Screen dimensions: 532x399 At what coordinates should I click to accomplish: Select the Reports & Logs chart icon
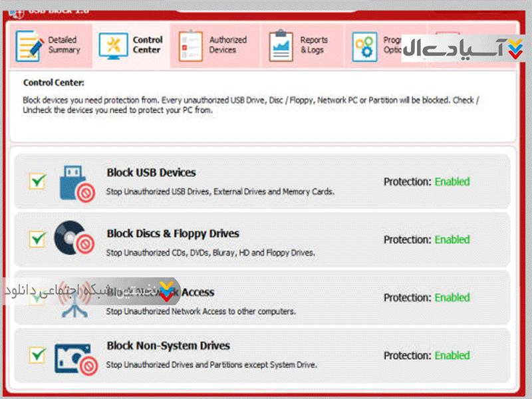pyautogui.click(x=281, y=46)
